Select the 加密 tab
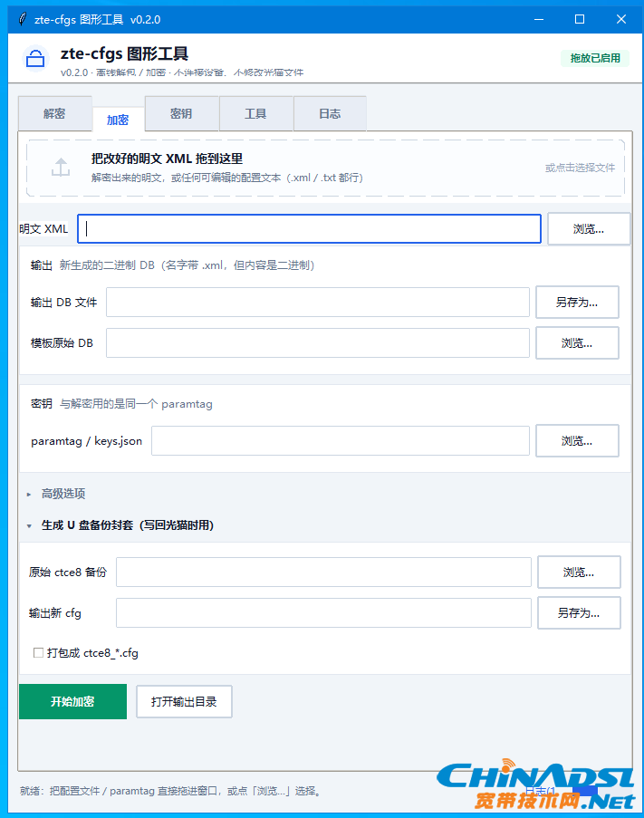This screenshot has width=644, height=818. pyautogui.click(x=118, y=120)
